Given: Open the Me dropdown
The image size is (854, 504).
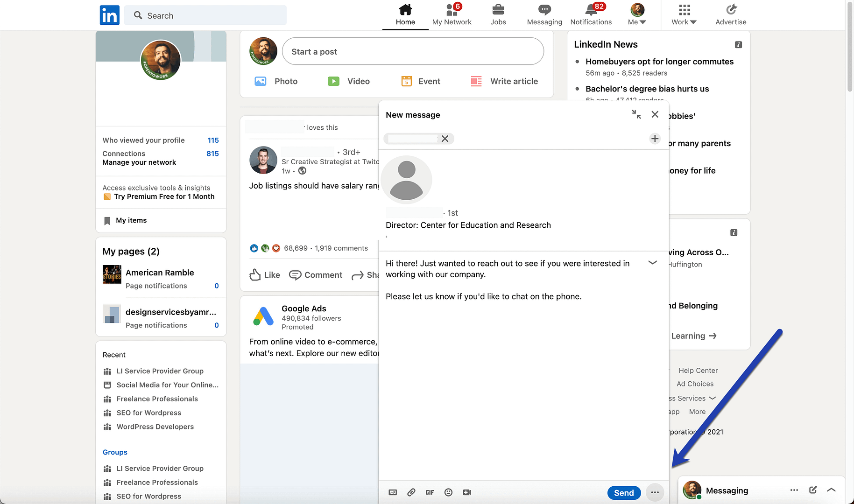Looking at the screenshot, I should (x=637, y=15).
